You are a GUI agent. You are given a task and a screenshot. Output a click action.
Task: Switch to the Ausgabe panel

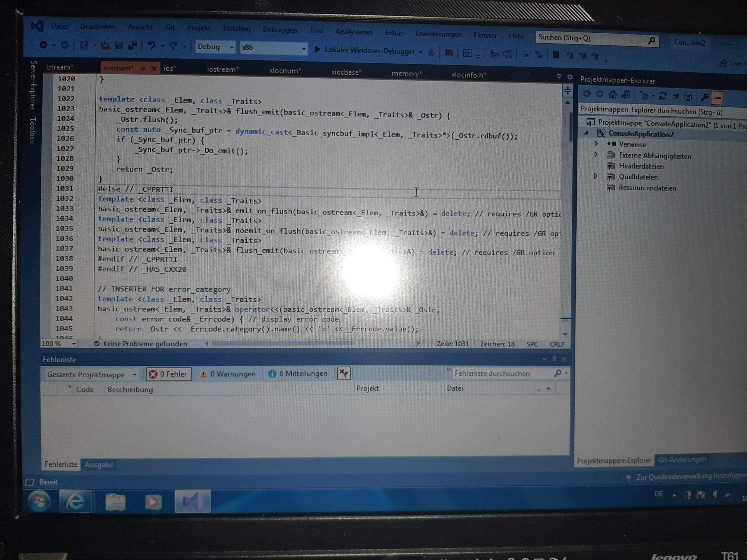tap(99, 465)
